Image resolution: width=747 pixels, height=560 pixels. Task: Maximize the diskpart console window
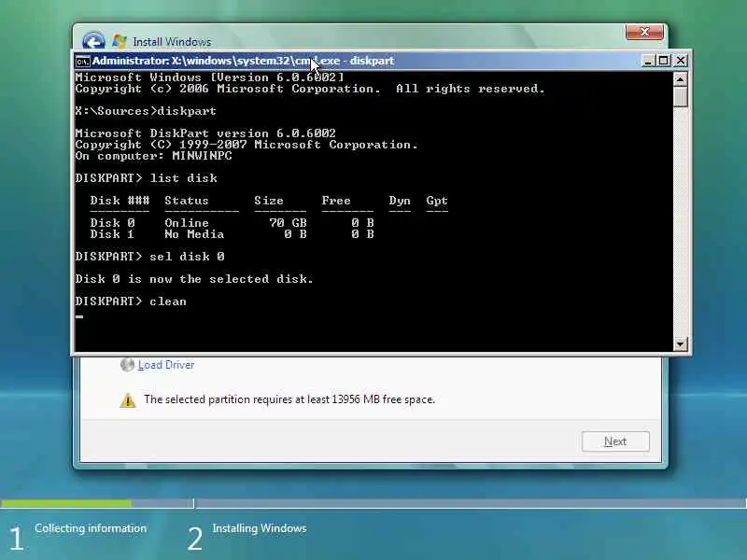point(664,61)
